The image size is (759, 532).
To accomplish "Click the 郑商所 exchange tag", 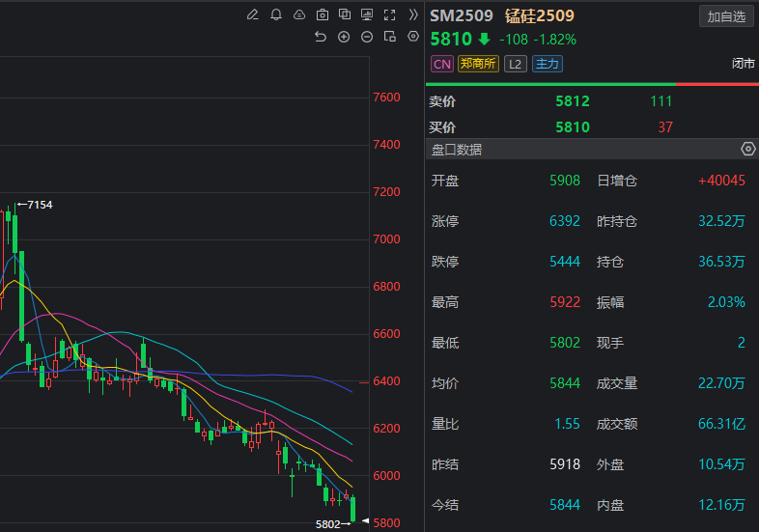I will 478,64.
